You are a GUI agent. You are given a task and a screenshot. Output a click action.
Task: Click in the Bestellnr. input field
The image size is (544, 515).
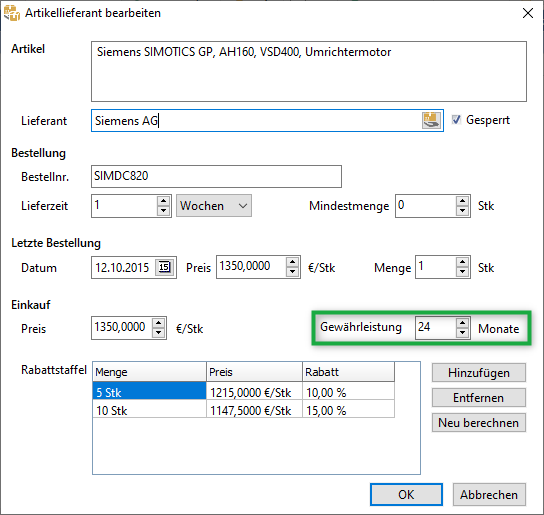pyautogui.click(x=216, y=176)
